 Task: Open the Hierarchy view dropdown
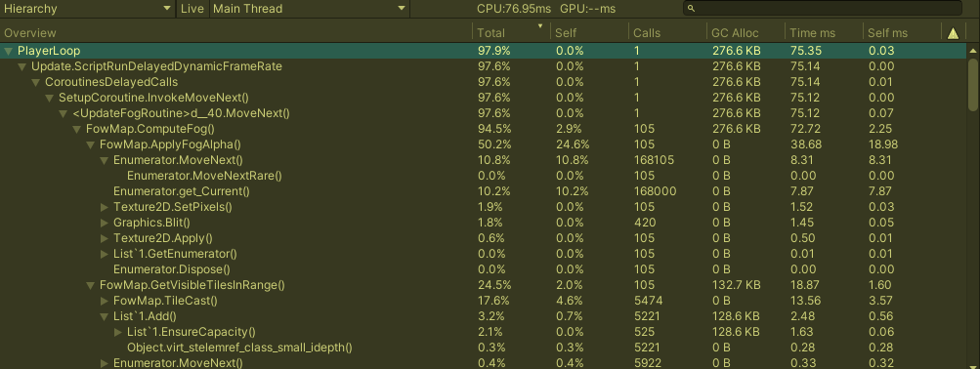(x=88, y=9)
